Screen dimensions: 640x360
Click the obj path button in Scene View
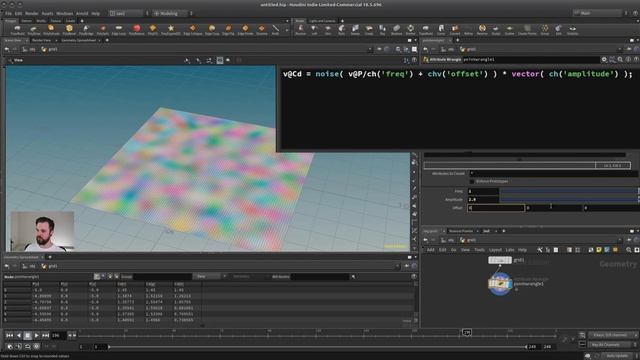click(29, 49)
